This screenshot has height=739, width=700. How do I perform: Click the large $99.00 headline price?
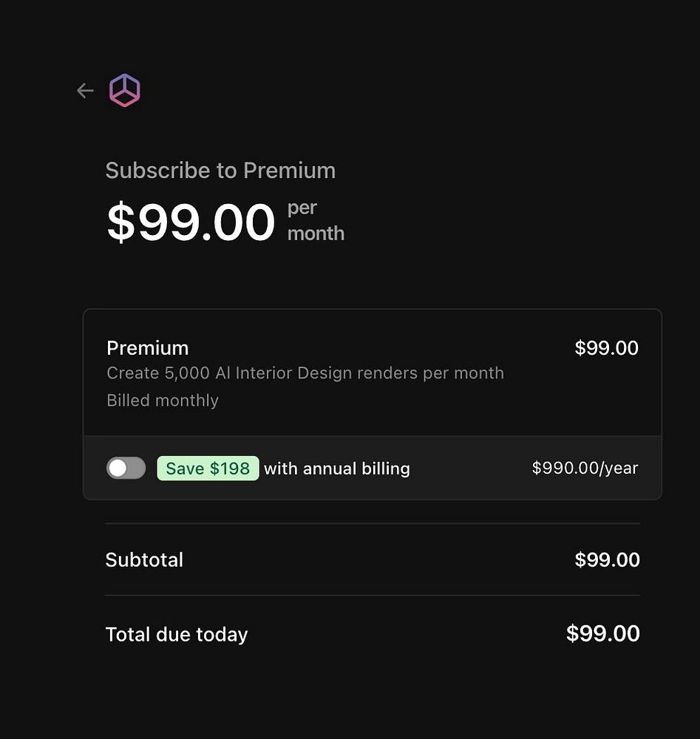pyautogui.click(x=191, y=222)
